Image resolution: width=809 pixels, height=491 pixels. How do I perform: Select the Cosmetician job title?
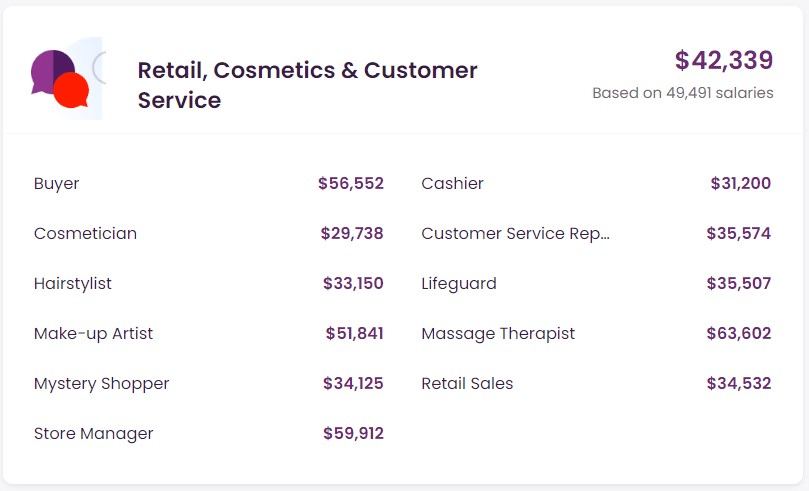click(x=85, y=233)
